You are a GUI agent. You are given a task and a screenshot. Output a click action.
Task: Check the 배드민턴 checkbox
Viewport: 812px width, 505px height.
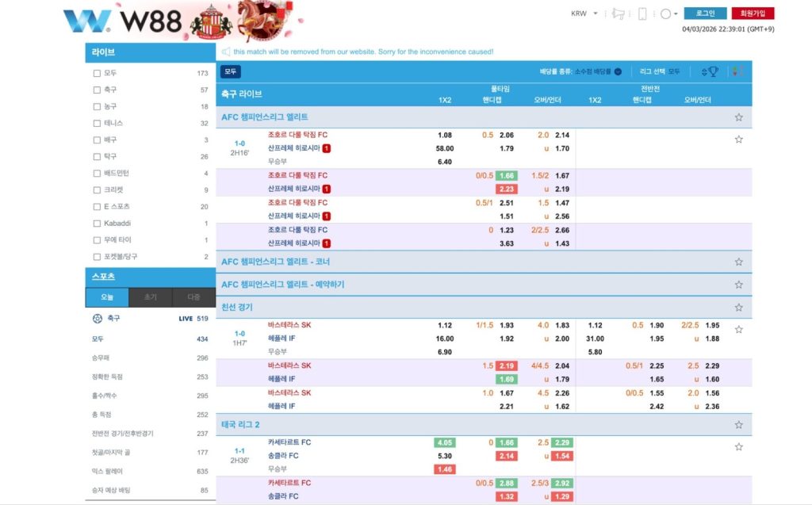pyautogui.click(x=97, y=174)
